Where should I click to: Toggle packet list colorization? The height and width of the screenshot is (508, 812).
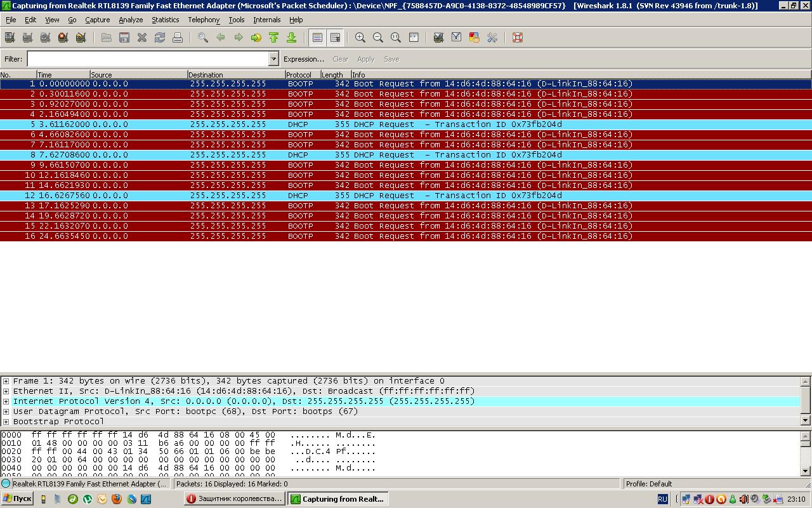pos(317,37)
